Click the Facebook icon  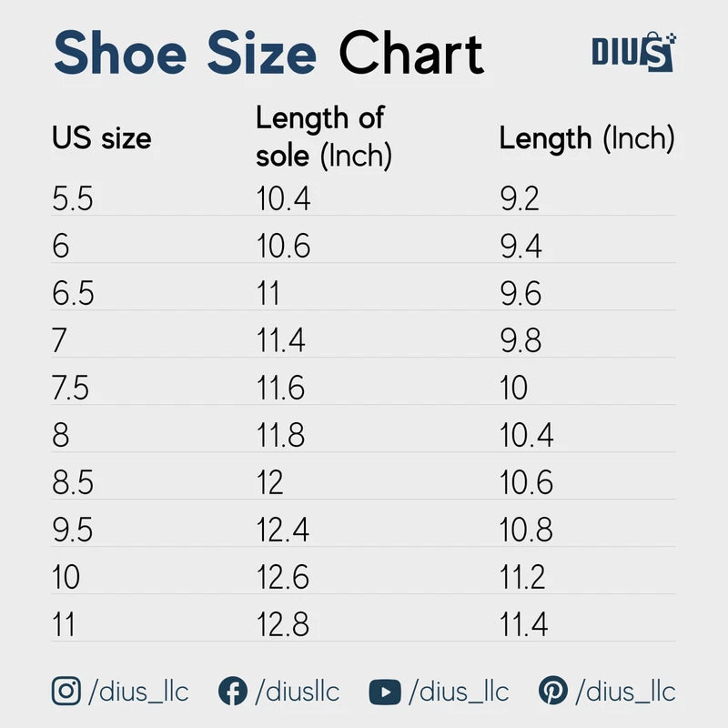233,692
